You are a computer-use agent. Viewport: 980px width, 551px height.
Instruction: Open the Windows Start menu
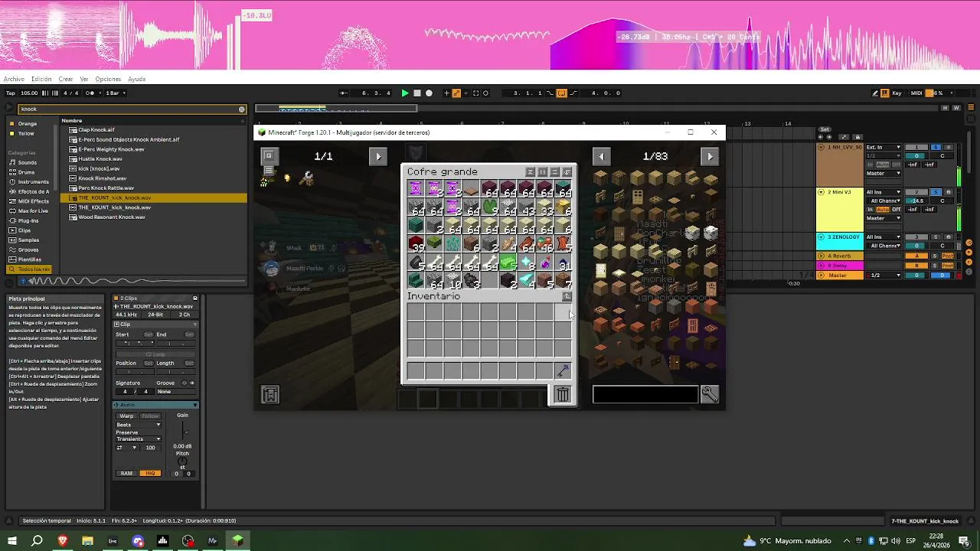[x=12, y=541]
